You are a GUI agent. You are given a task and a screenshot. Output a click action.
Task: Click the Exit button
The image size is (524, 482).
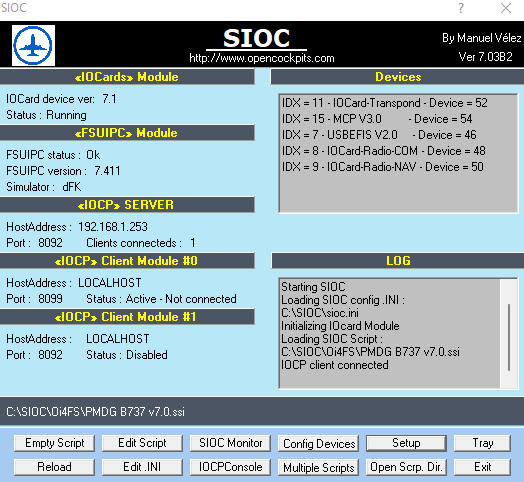pos(483,467)
